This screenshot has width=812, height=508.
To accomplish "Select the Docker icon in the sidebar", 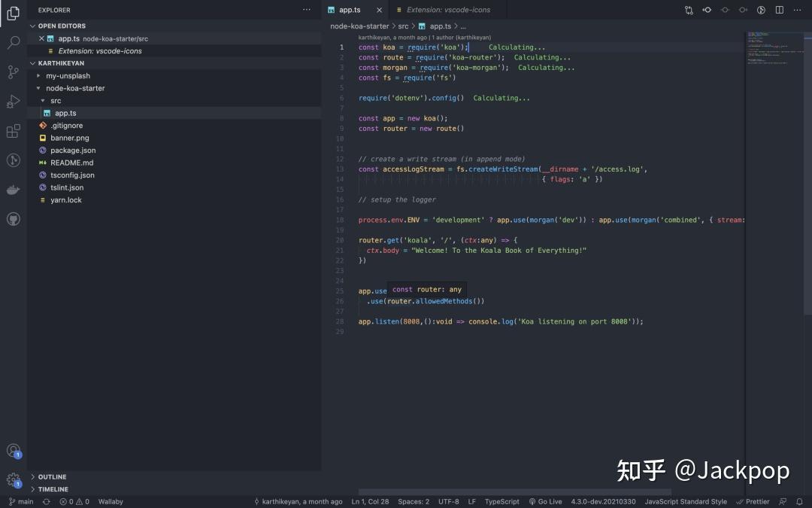I will 12,190.
